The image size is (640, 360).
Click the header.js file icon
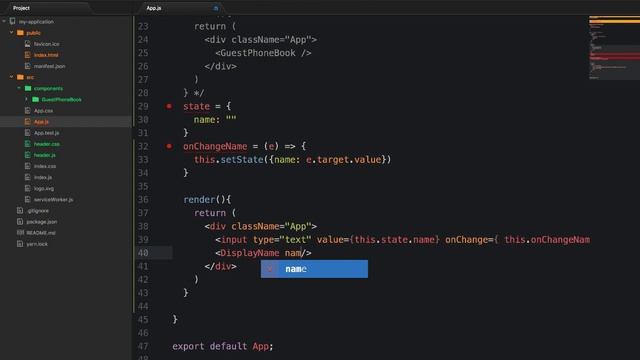pos(27,155)
